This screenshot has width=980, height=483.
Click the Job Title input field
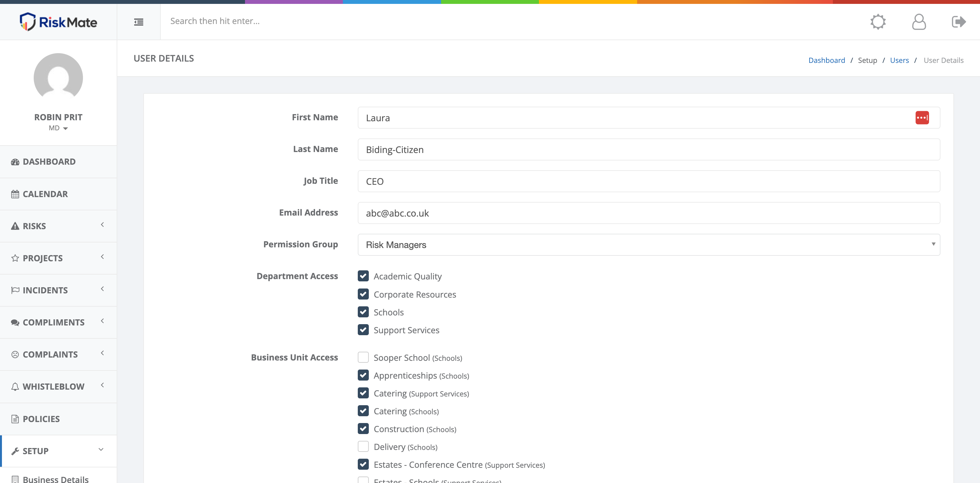click(649, 181)
